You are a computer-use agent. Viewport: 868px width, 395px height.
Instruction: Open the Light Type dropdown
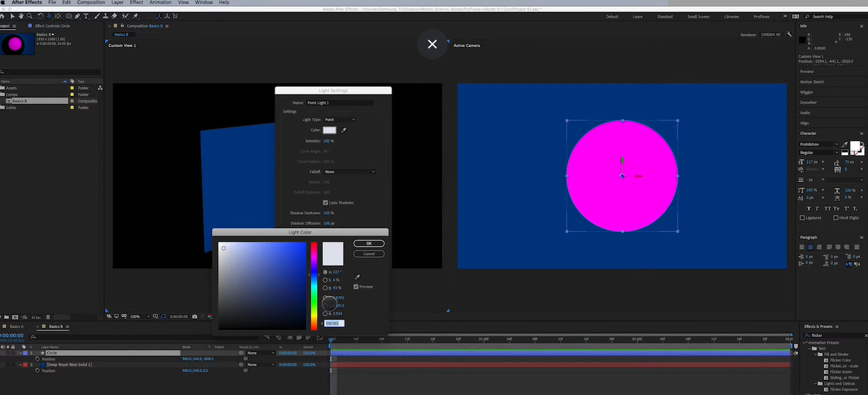point(339,119)
